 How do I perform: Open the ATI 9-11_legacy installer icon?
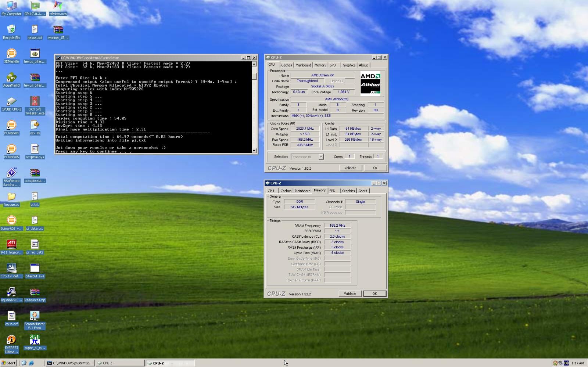click(11, 247)
